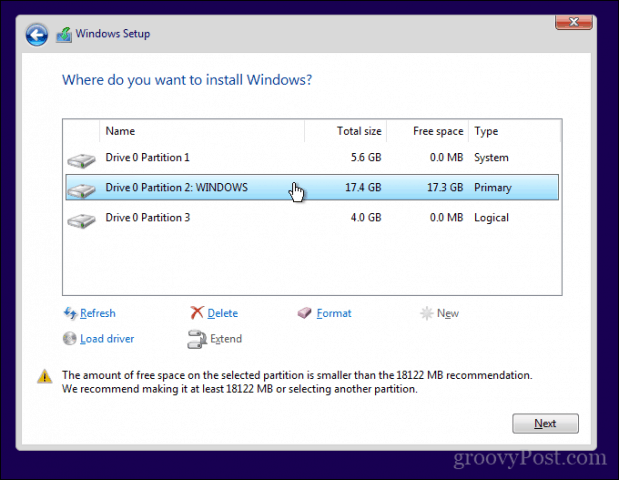Click the Logical type cell

coord(491,218)
